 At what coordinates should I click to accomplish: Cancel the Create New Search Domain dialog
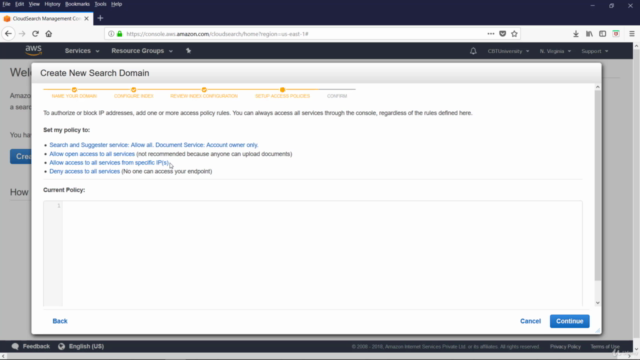530,321
